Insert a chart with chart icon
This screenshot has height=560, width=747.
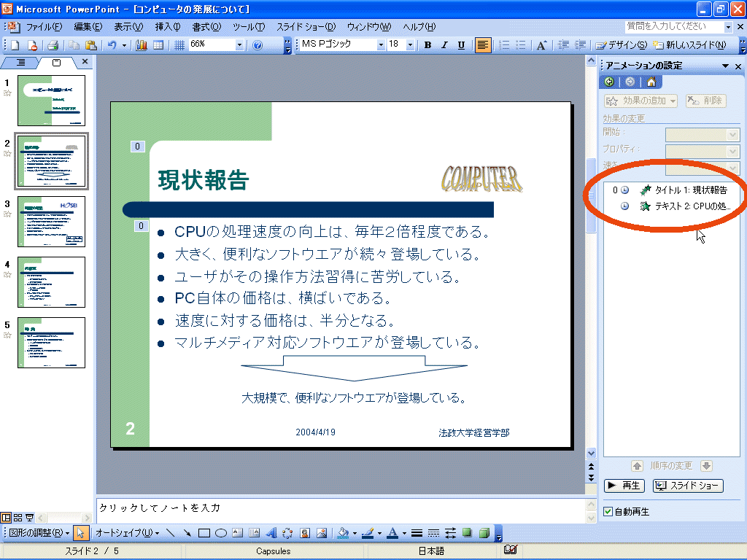tap(141, 44)
